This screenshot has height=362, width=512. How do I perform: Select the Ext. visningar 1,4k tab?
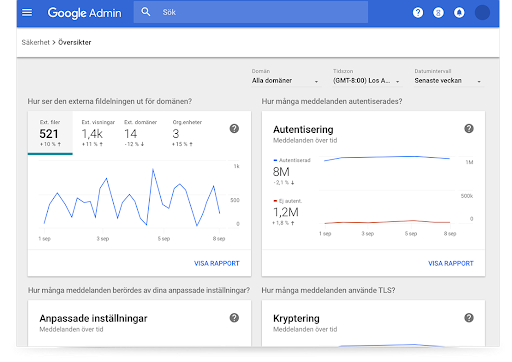[98, 133]
